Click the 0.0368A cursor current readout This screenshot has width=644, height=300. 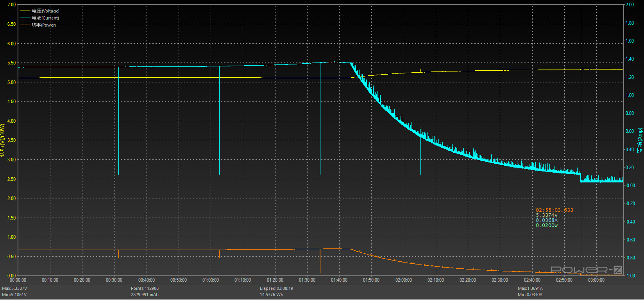coord(547,220)
